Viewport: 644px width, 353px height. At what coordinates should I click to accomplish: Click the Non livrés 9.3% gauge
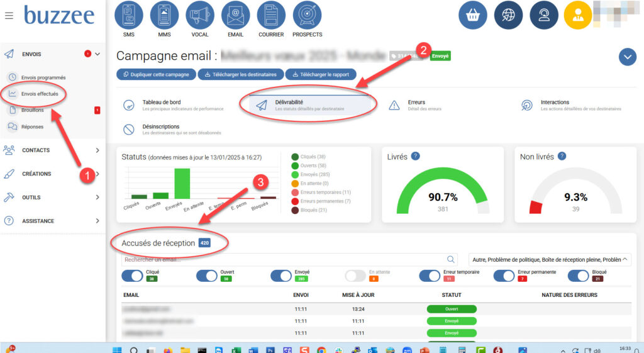click(x=576, y=191)
